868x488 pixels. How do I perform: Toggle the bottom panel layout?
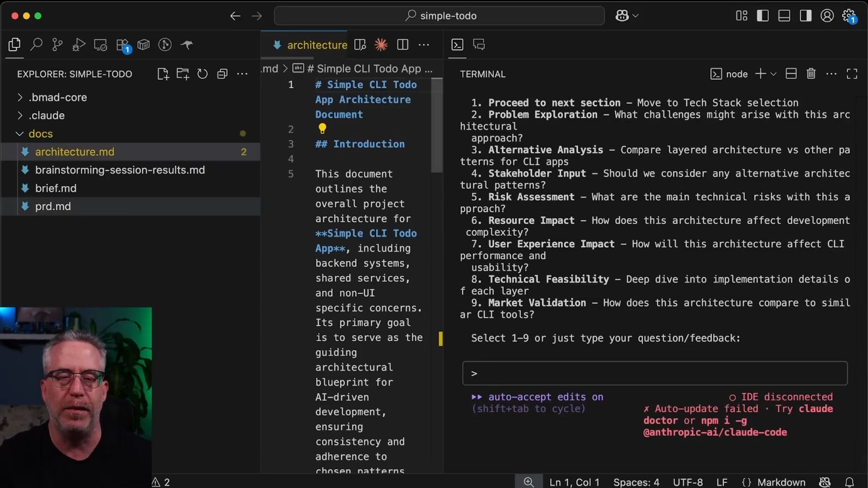(784, 16)
